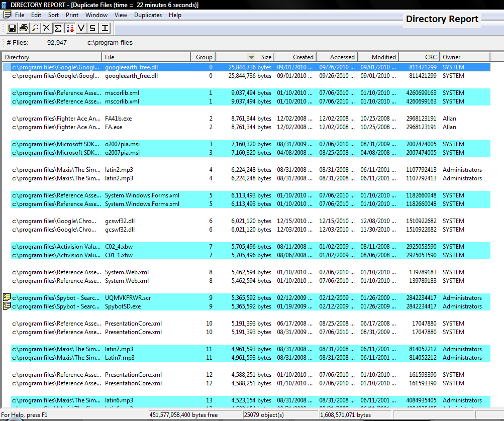Open the Sort menu
Viewport: 504px width, 421px height.
pyautogui.click(x=53, y=15)
